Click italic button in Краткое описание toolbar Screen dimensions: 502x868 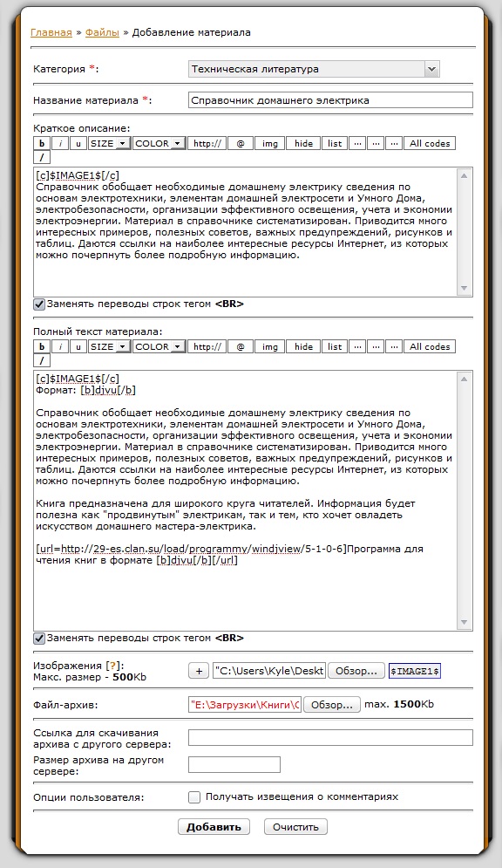tap(60, 143)
